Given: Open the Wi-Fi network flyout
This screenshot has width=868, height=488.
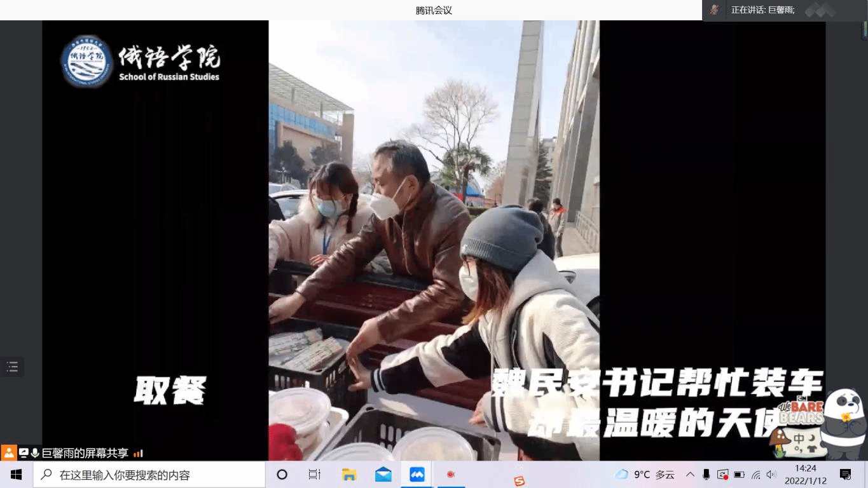Looking at the screenshot, I should [755, 475].
